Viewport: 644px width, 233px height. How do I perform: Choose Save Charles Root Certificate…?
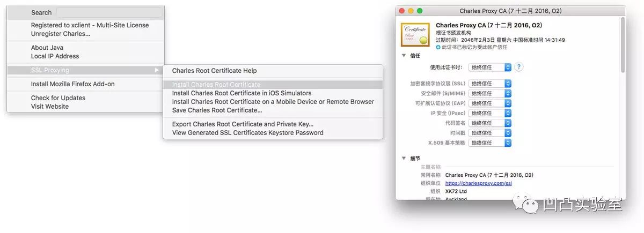pos(217,110)
